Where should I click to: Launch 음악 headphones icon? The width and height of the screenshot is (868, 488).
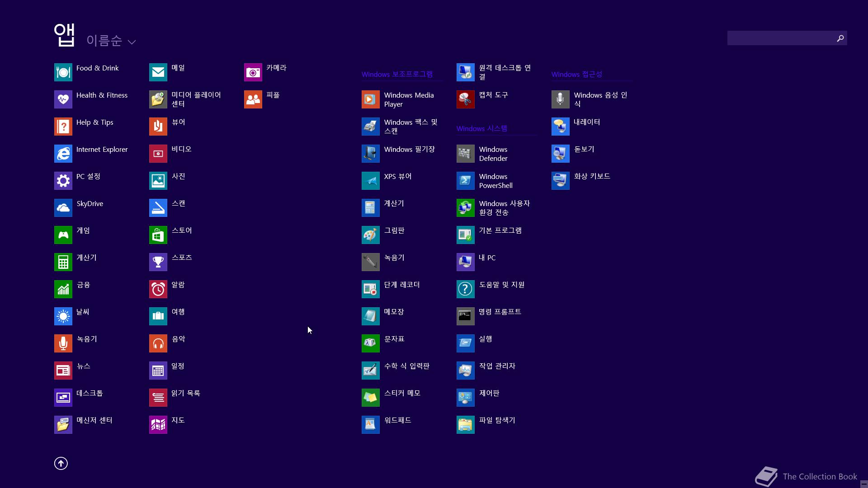pyautogui.click(x=158, y=343)
